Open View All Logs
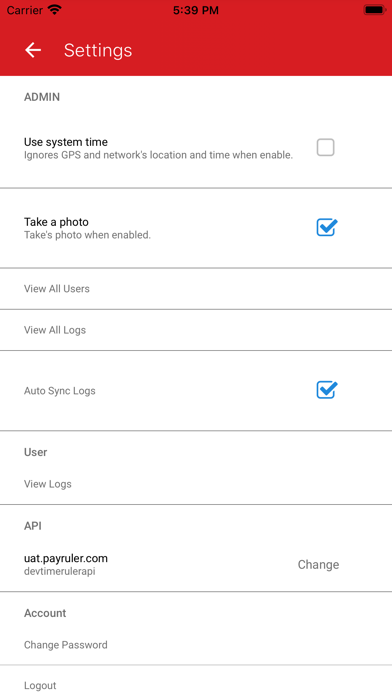 [x=196, y=330]
